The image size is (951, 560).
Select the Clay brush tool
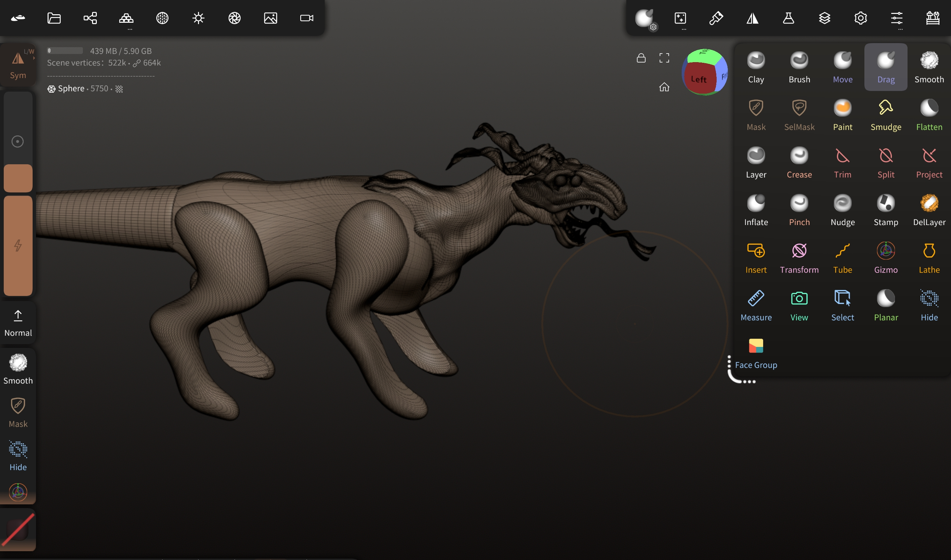tap(756, 67)
